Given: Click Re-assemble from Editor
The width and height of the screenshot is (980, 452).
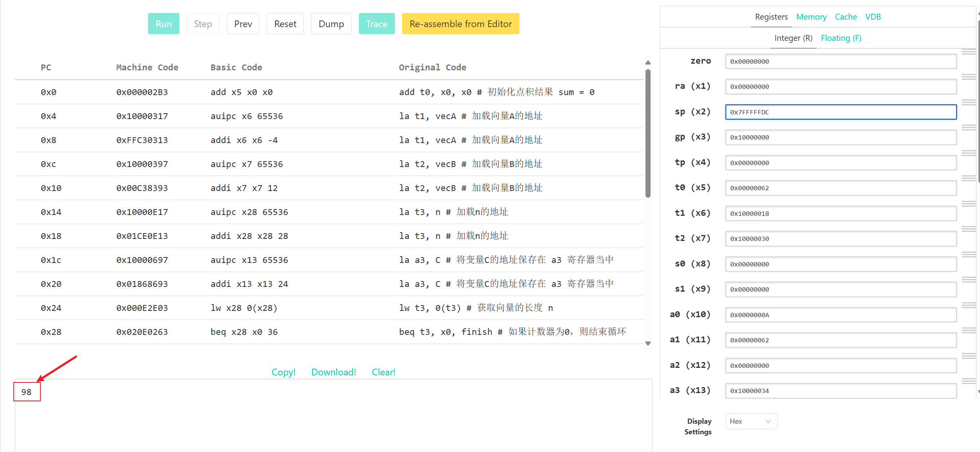Looking at the screenshot, I should [460, 24].
